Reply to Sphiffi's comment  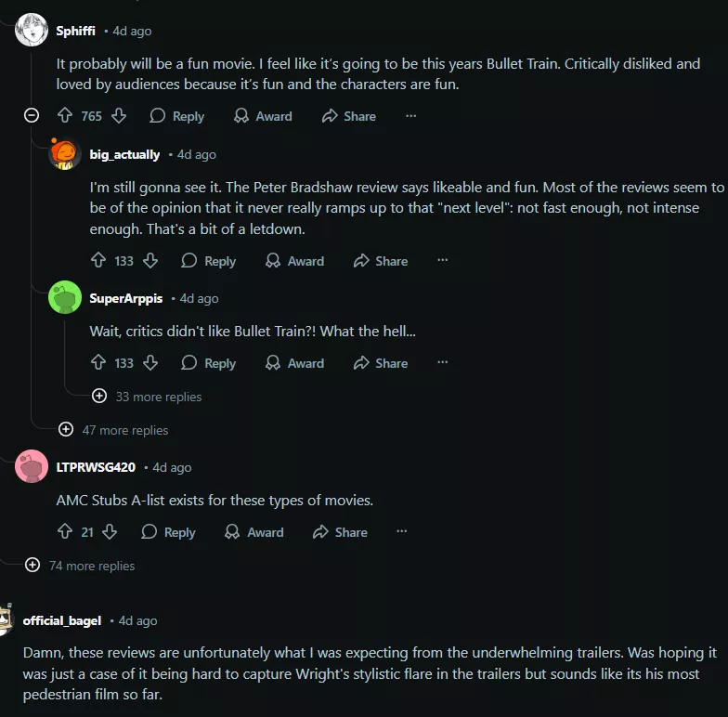(x=176, y=116)
